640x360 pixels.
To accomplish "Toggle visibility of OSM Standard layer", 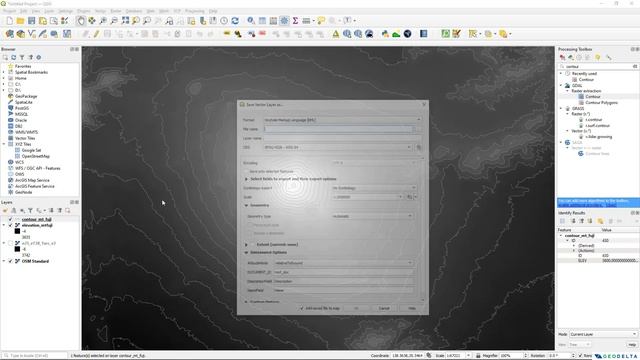I will coord(11,261).
